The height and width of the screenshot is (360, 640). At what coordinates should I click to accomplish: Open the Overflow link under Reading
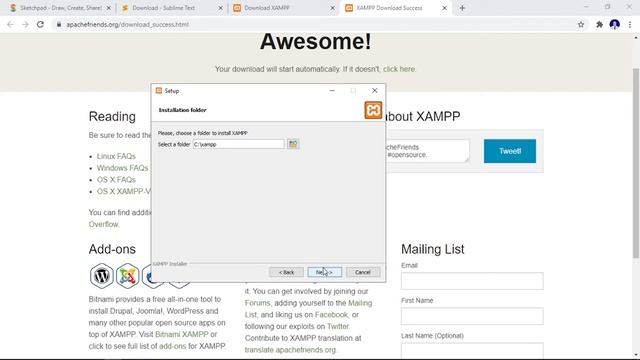(x=104, y=224)
